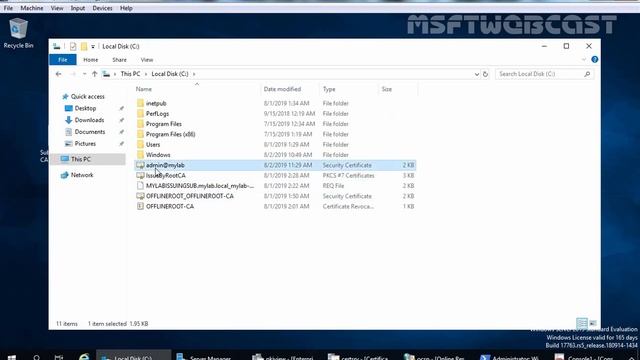Open the address bar history dropdown
Screen dimensions: 640x360
coord(476,74)
